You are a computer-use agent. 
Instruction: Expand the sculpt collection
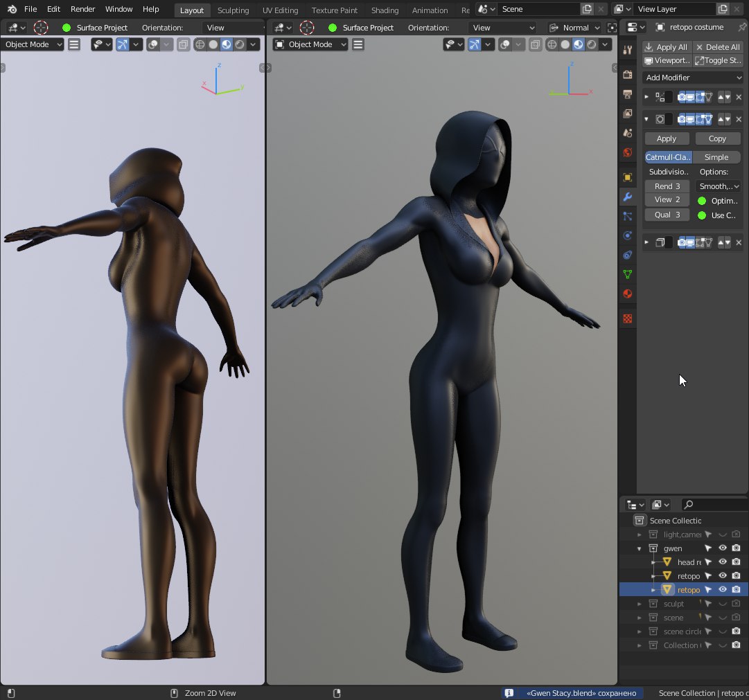point(640,604)
